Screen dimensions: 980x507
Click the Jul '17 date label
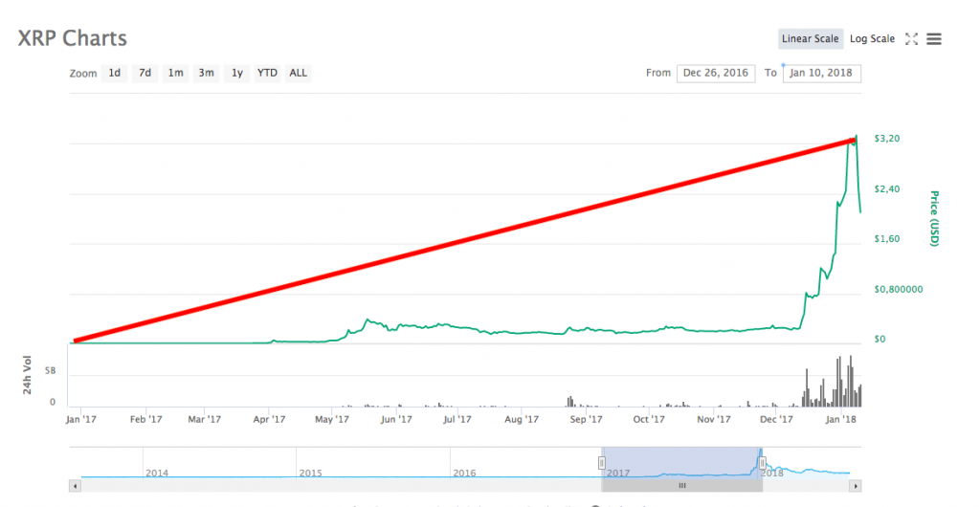(x=457, y=420)
